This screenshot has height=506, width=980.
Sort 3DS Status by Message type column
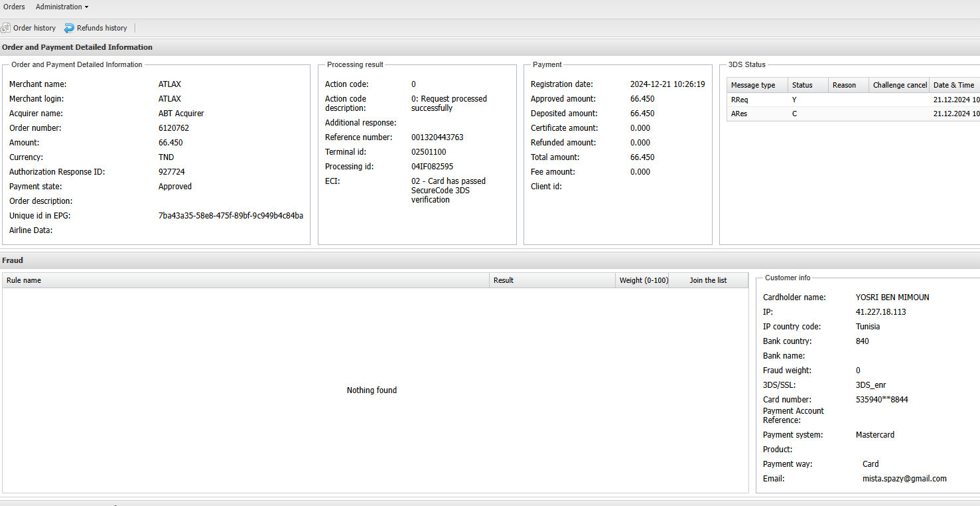[x=753, y=85]
